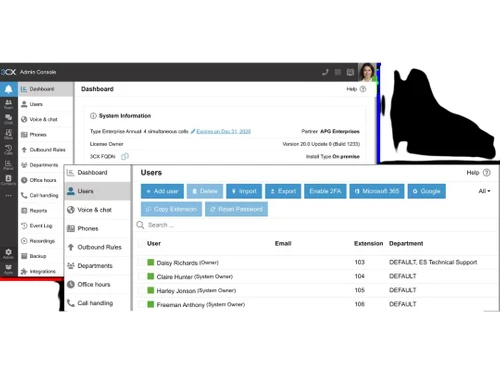Click the Enable 2FA button
This screenshot has width=500, height=375.
coord(325,191)
